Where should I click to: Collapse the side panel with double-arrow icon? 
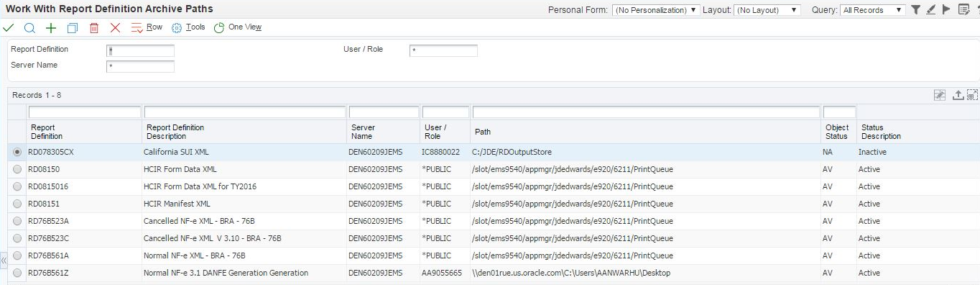(4, 260)
